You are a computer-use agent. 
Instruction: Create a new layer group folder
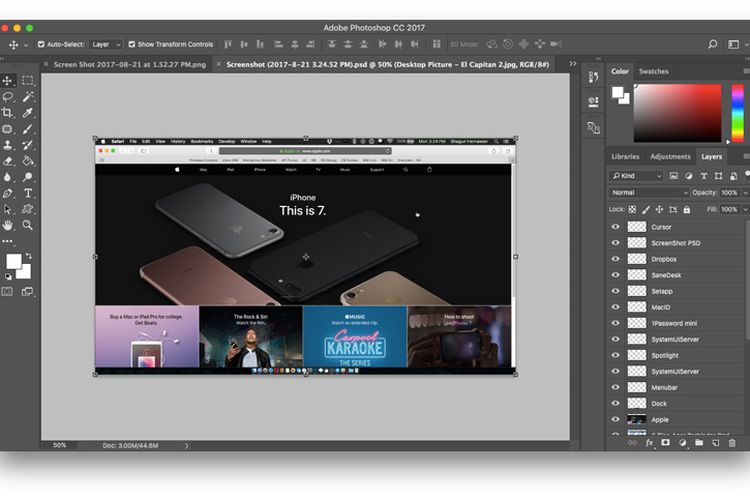pyautogui.click(x=699, y=443)
